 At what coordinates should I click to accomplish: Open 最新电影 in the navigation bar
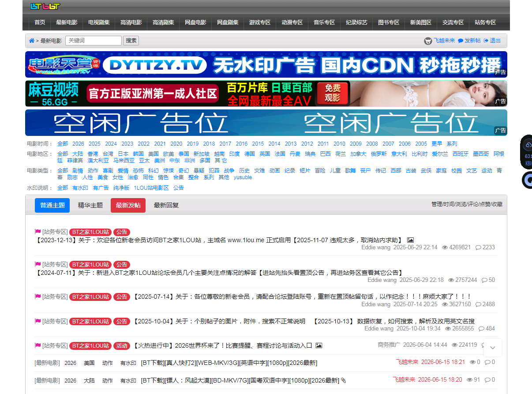67,23
